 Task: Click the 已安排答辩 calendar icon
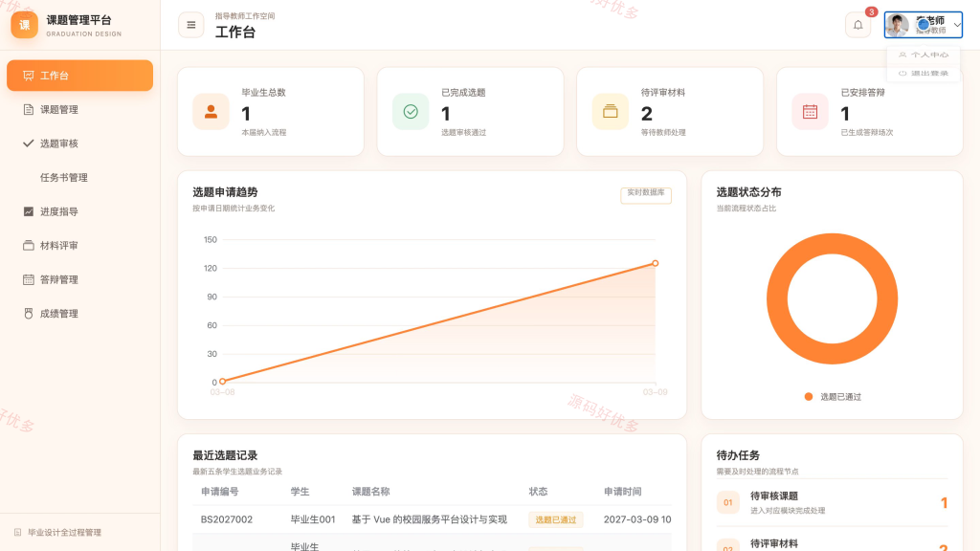tap(810, 112)
